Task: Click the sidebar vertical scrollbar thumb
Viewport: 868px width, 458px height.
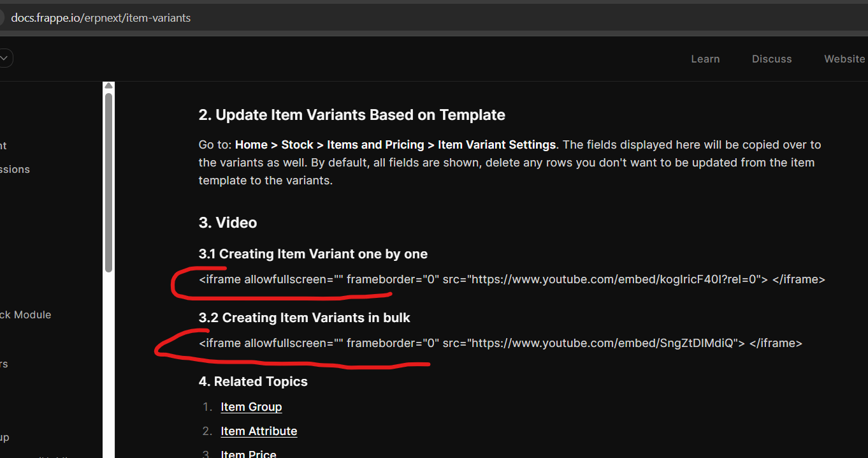Action: [109, 182]
